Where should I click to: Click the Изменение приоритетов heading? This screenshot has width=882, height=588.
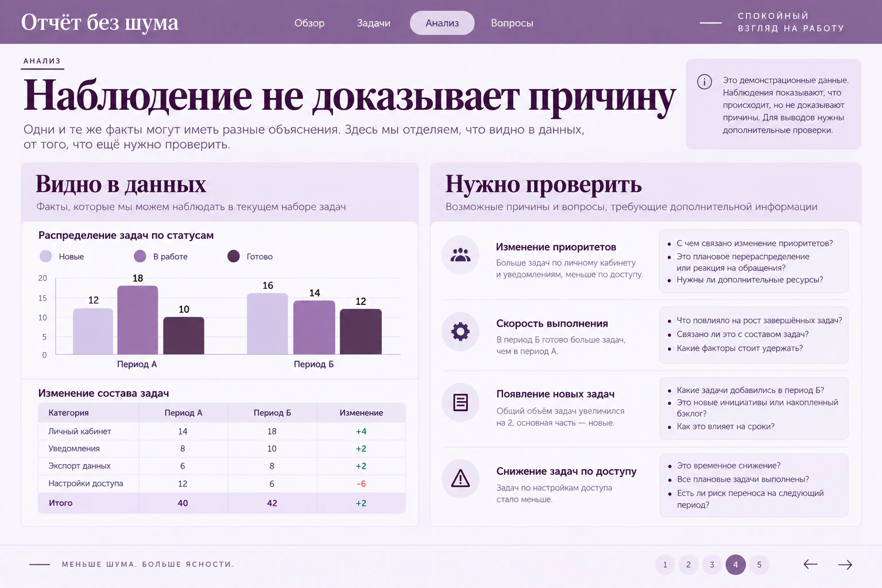(x=556, y=247)
